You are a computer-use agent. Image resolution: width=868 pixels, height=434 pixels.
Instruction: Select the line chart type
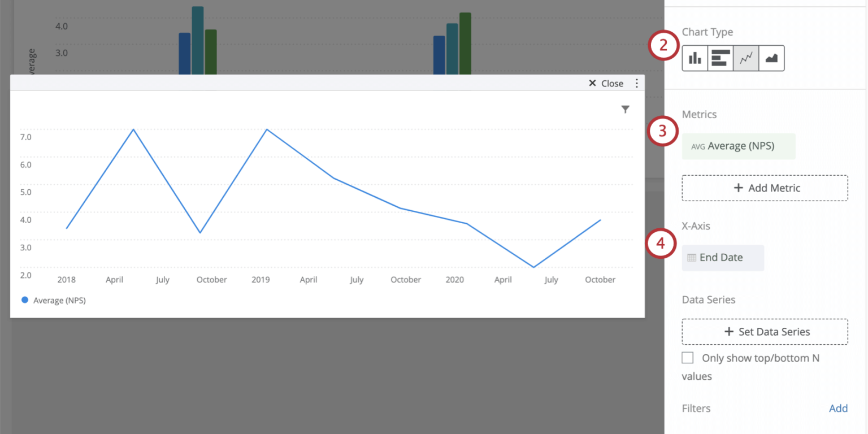(x=746, y=58)
